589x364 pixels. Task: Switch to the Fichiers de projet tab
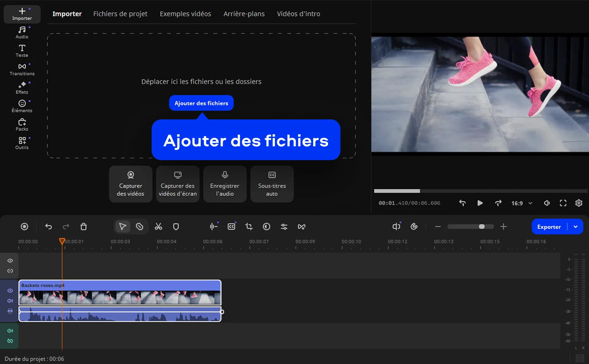(120, 14)
